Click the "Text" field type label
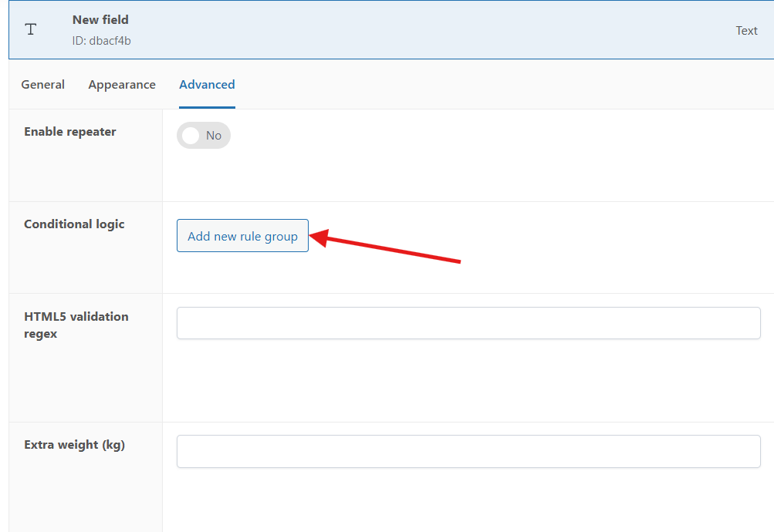Image resolution: width=774 pixels, height=532 pixels. click(x=746, y=31)
